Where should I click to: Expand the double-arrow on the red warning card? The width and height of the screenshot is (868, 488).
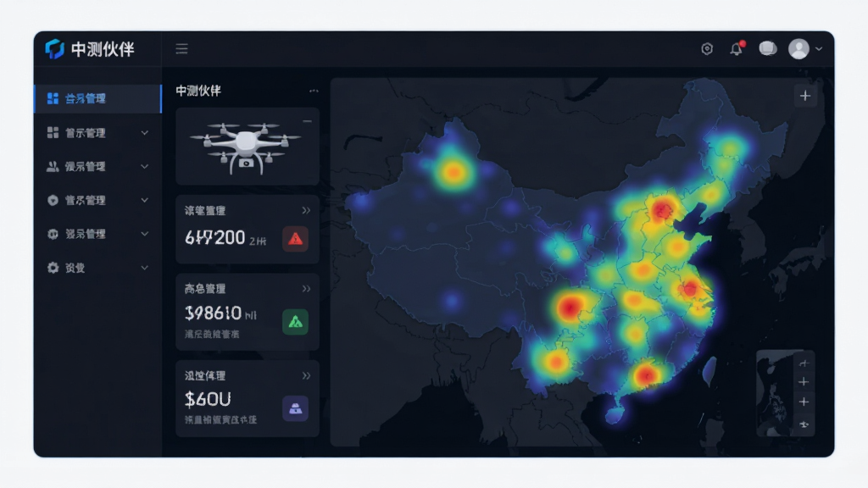[306, 210]
